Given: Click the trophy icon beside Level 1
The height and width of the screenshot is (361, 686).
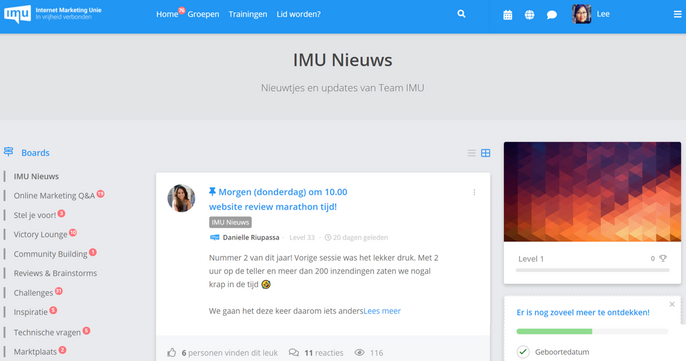Looking at the screenshot, I should point(663,259).
